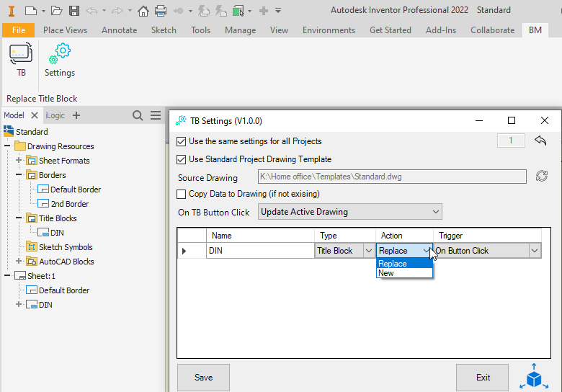Screen dimensions: 562x392
Task: Switch to the Annotate ribbon tab
Action: pos(119,30)
